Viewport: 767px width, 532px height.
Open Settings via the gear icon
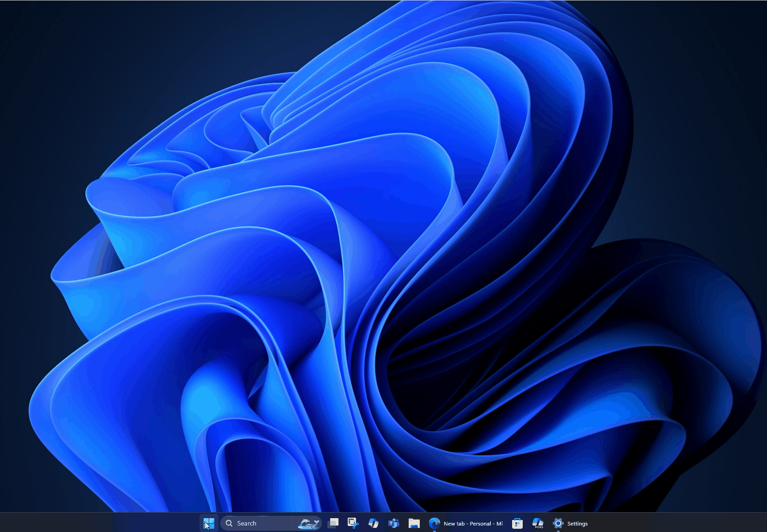point(559,523)
